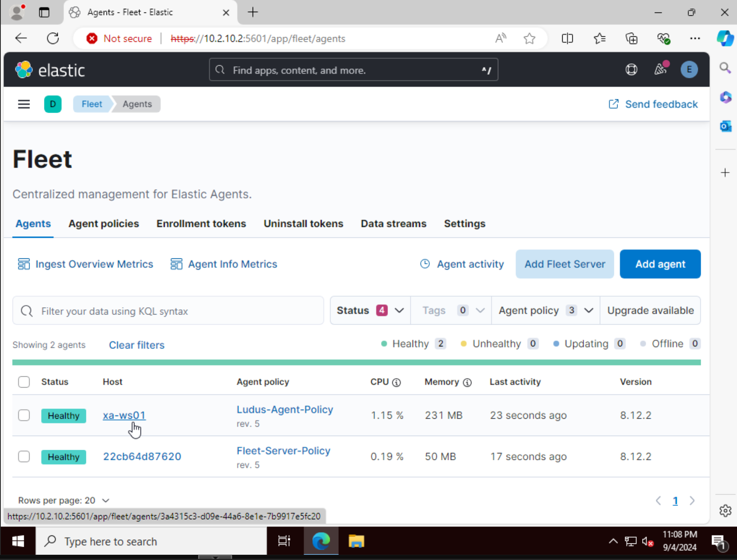Image resolution: width=737 pixels, height=560 pixels.
Task: Open a new browser tab
Action: (253, 13)
